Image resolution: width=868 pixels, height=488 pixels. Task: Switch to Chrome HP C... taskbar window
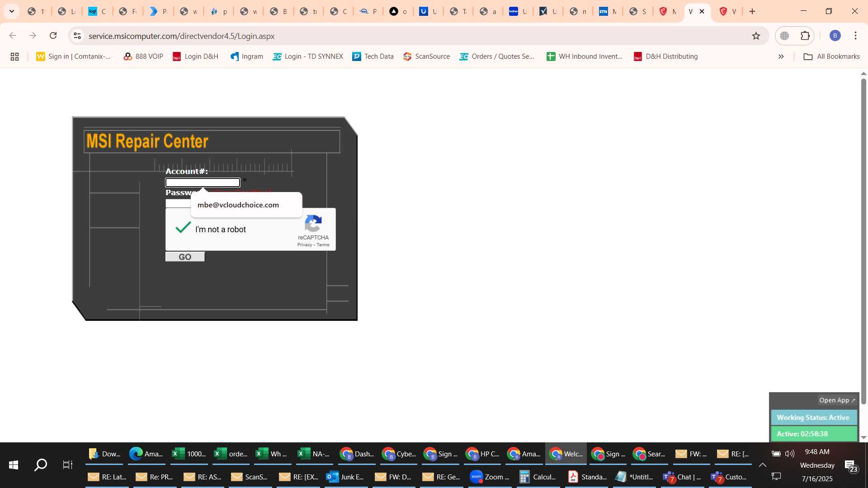[482, 454]
